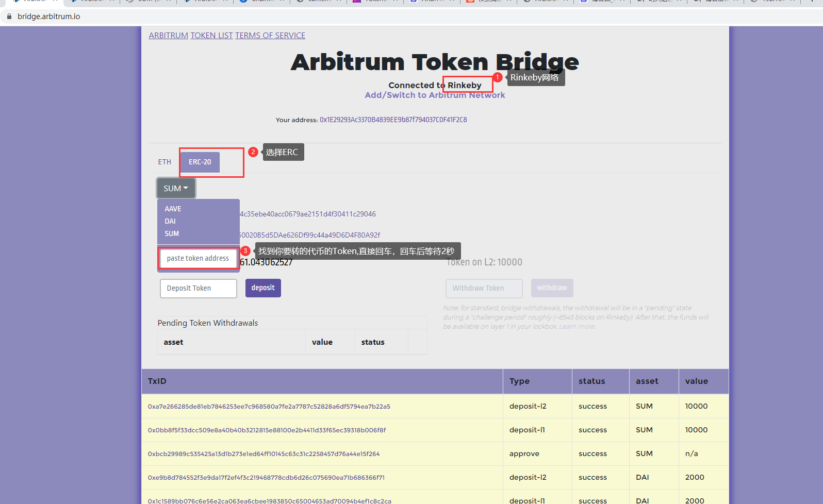The width and height of the screenshot is (823, 504).
Task: Focus the Deposit Token amount field
Action: click(199, 289)
